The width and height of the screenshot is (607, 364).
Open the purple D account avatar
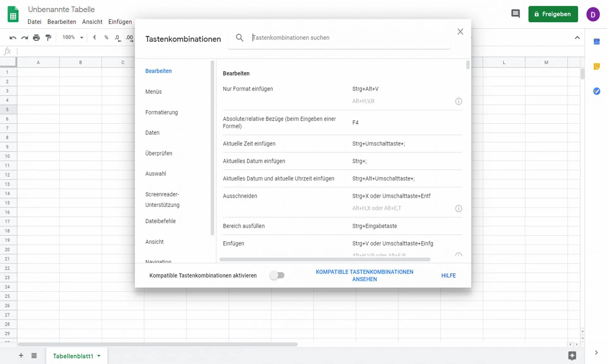[x=593, y=15]
